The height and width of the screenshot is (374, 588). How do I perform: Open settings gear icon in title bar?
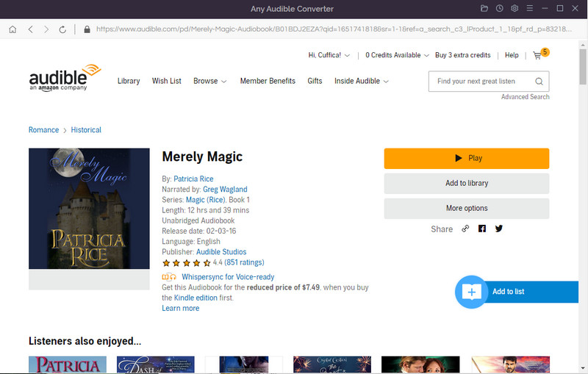(514, 8)
